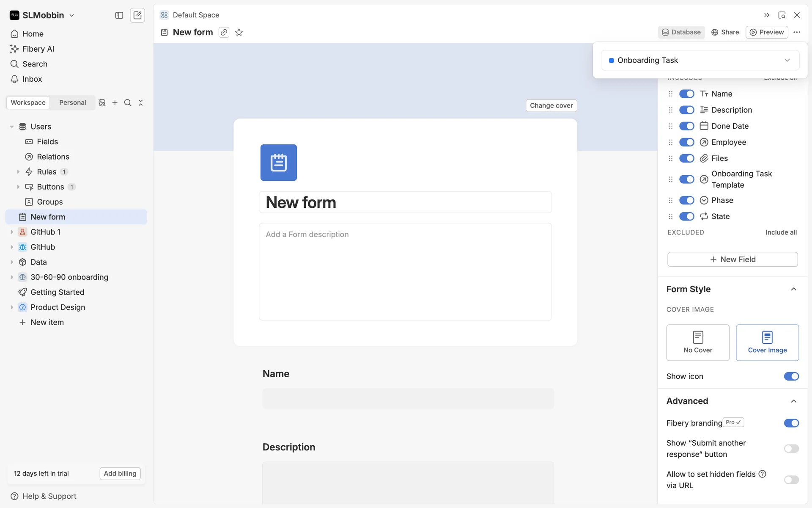This screenshot has height=508, width=812.
Task: Click the Change cover button
Action: pyautogui.click(x=551, y=105)
